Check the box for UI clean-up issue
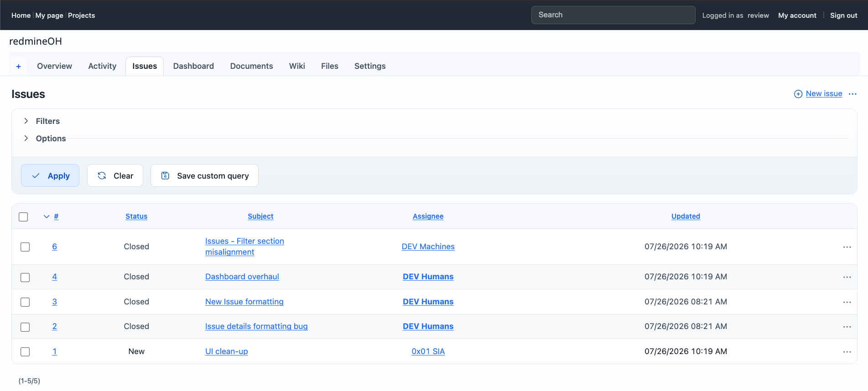 tap(25, 352)
